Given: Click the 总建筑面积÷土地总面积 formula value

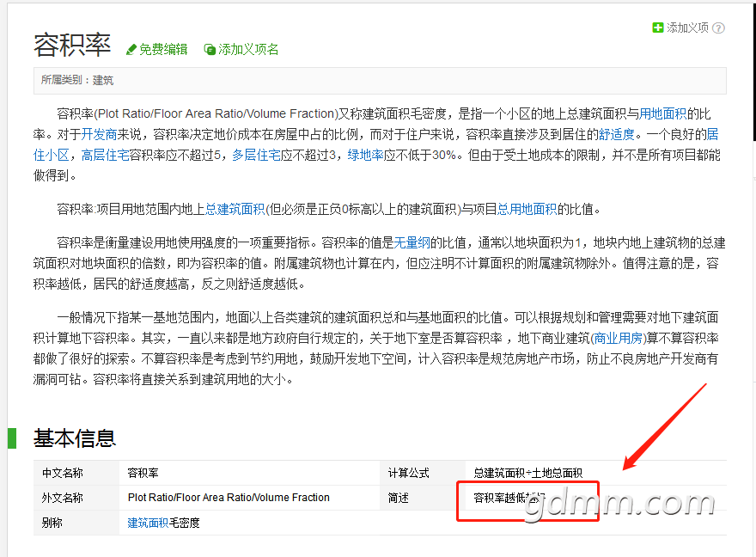Looking at the screenshot, I should [528, 473].
